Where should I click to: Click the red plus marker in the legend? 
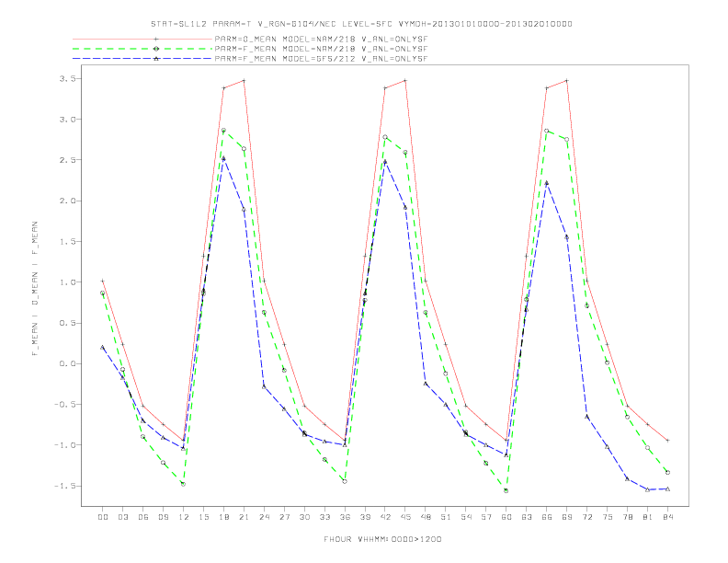[x=156, y=39]
